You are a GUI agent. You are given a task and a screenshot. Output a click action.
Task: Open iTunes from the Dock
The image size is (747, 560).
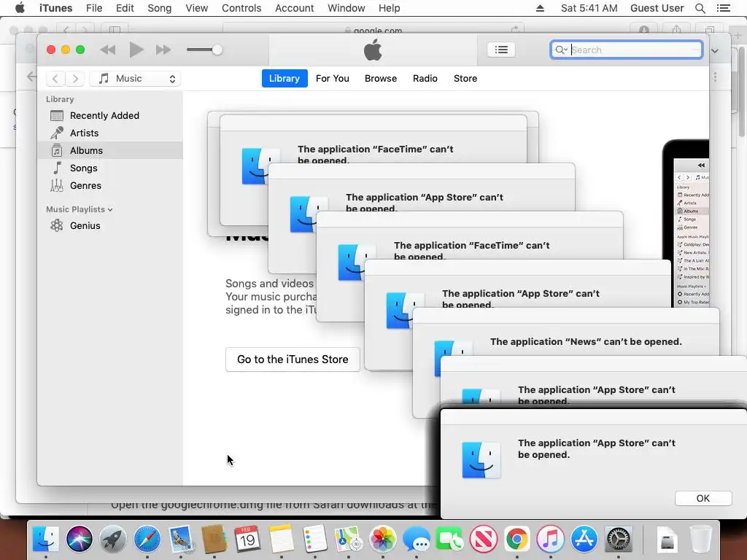pos(550,539)
